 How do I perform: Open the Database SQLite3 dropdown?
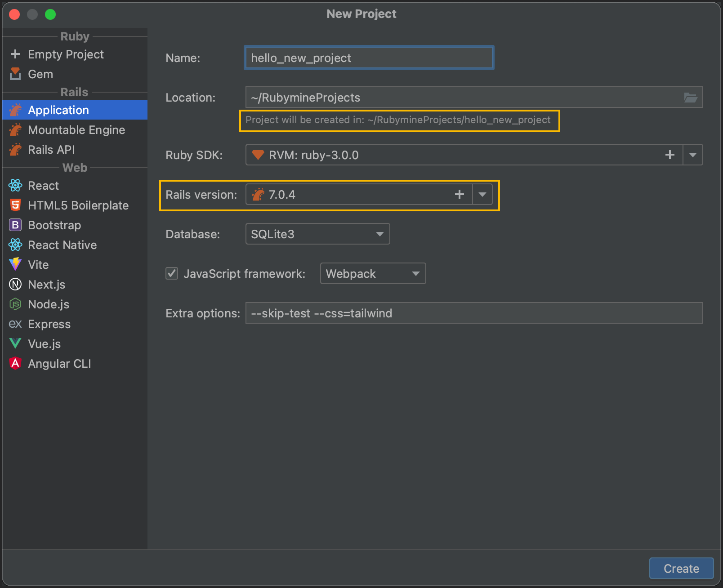[x=317, y=234]
